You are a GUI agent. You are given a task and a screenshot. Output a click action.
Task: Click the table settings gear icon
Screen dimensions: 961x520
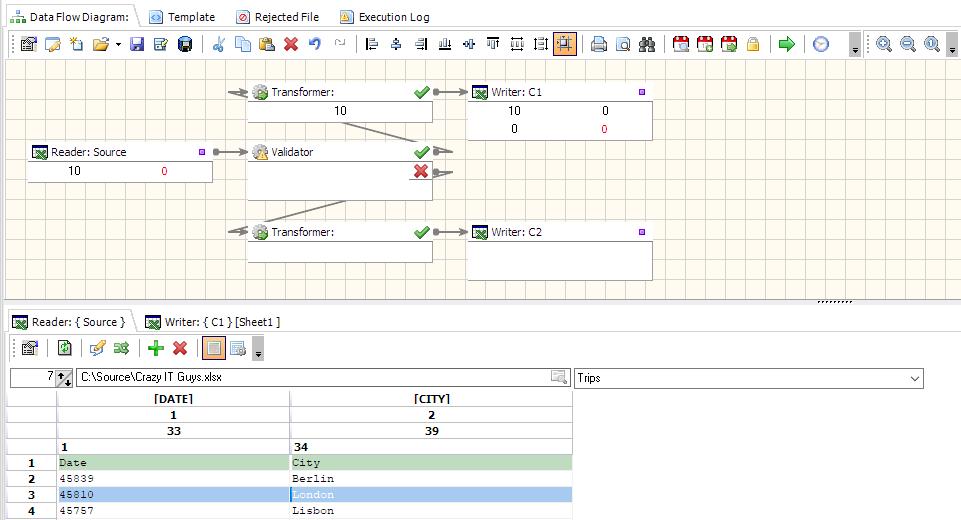[x=238, y=348]
